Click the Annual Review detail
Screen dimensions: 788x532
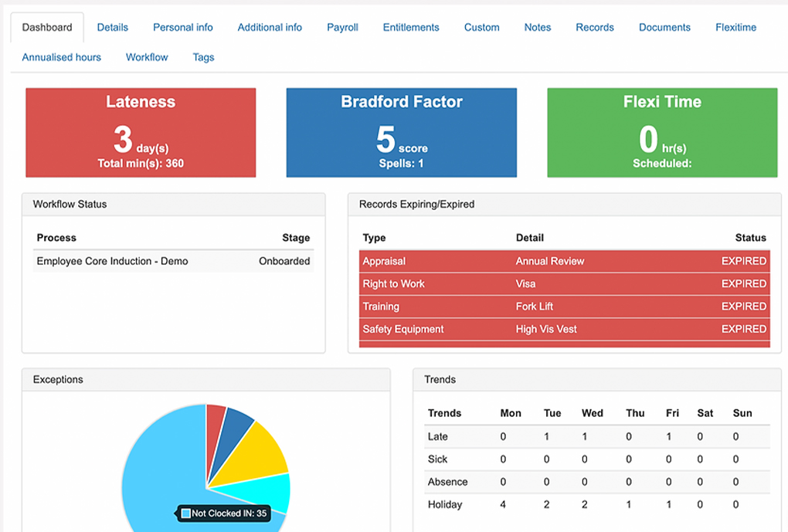coord(550,261)
